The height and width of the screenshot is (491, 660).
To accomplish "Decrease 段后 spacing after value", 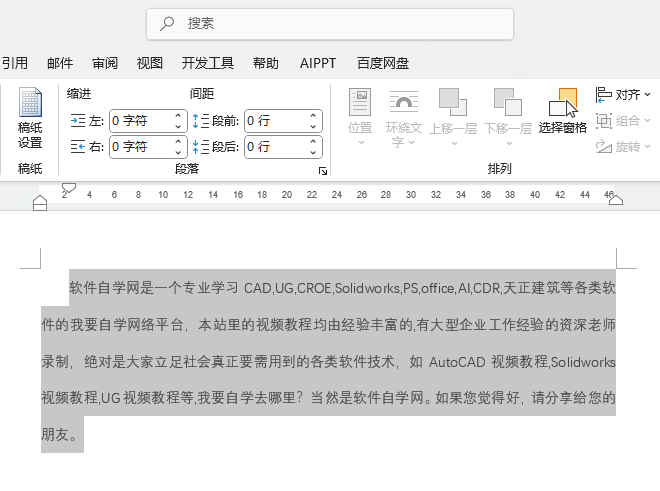I will coord(313,152).
